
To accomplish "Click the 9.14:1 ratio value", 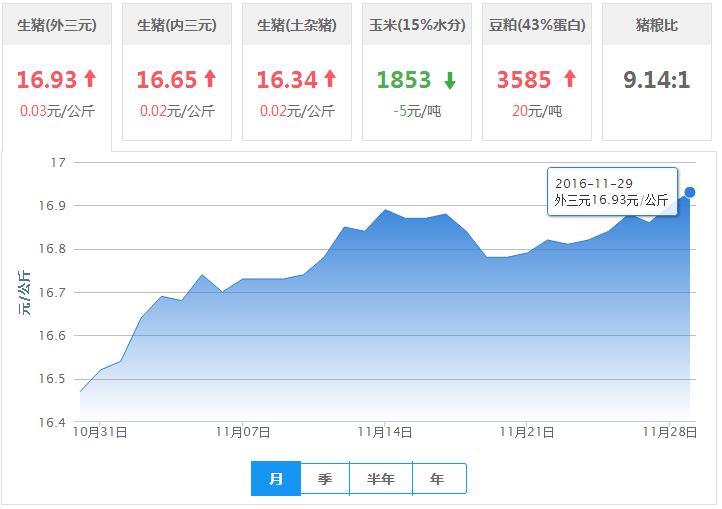I will pyautogui.click(x=657, y=80).
